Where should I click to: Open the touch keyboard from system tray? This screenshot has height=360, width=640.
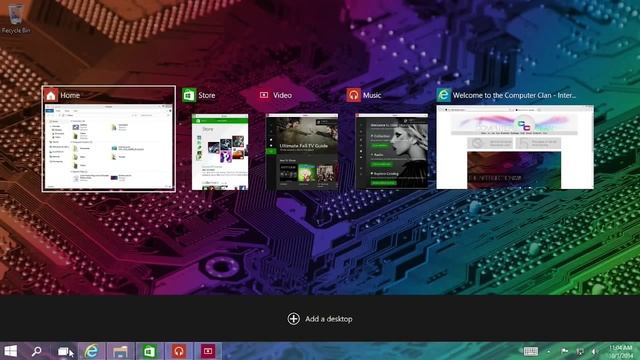point(531,351)
